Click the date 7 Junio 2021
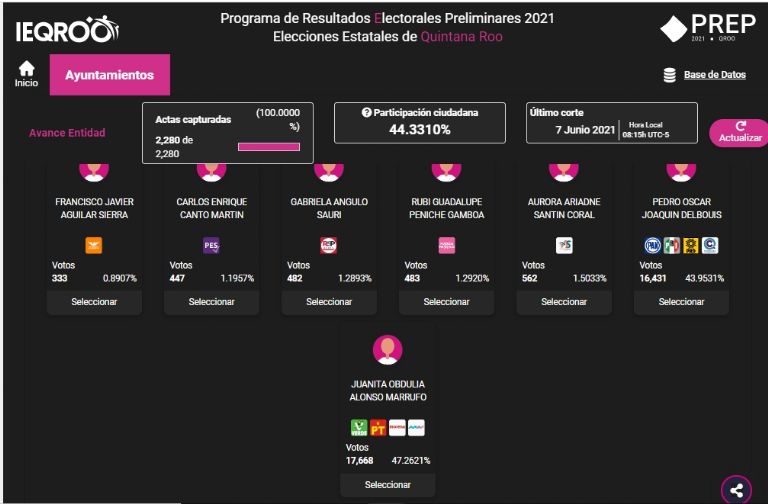 click(585, 130)
